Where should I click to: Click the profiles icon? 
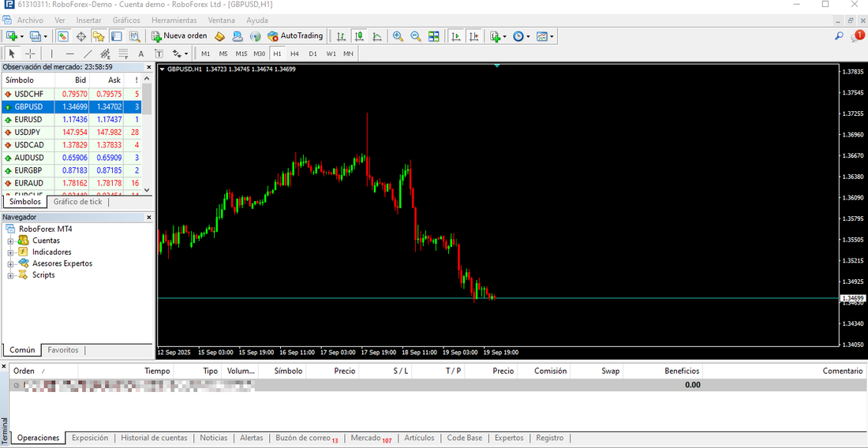[x=35, y=36]
